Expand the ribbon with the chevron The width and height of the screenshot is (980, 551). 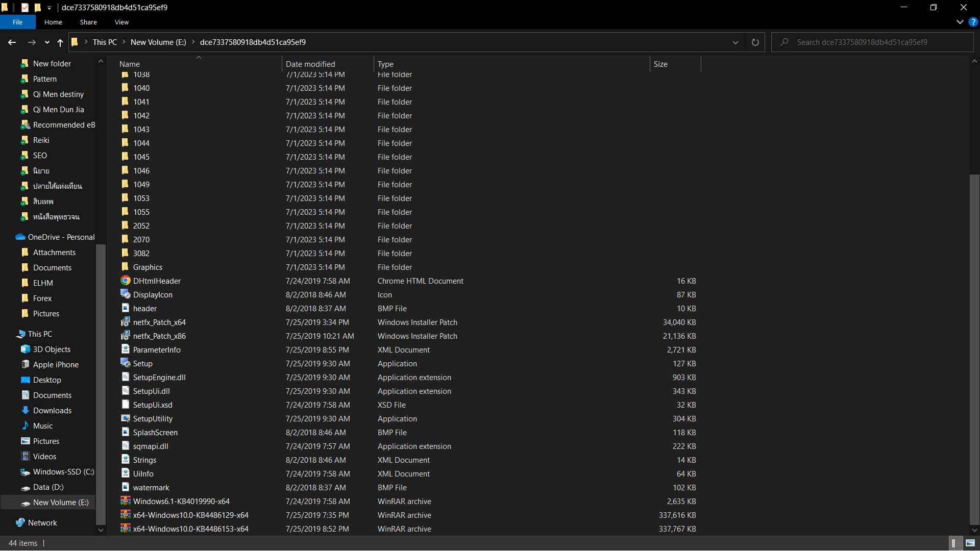click(960, 22)
